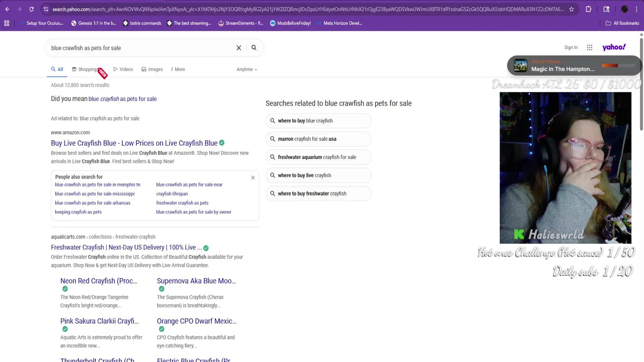
Task: Click the Yahoo search input field
Action: [x=141, y=48]
